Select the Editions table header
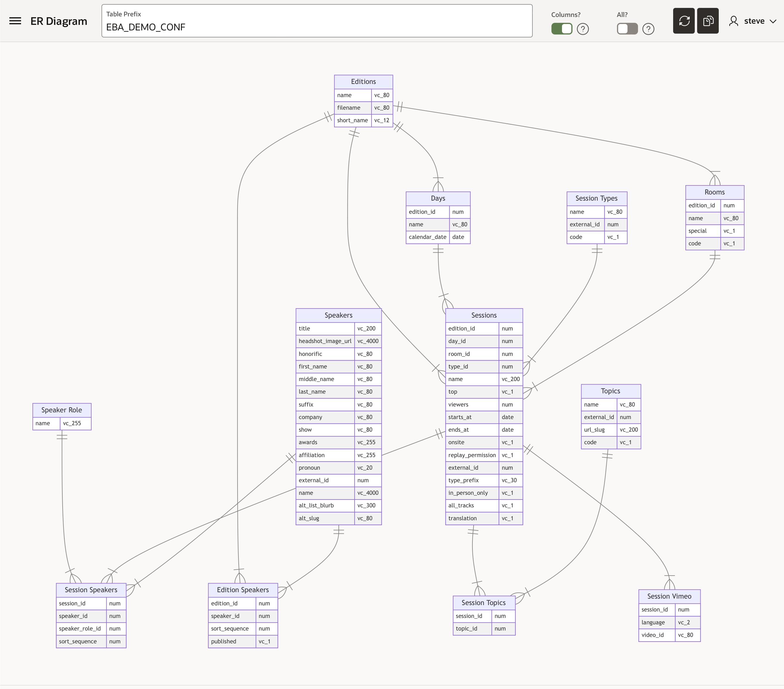Viewport: 784px width, 689px height. click(363, 82)
